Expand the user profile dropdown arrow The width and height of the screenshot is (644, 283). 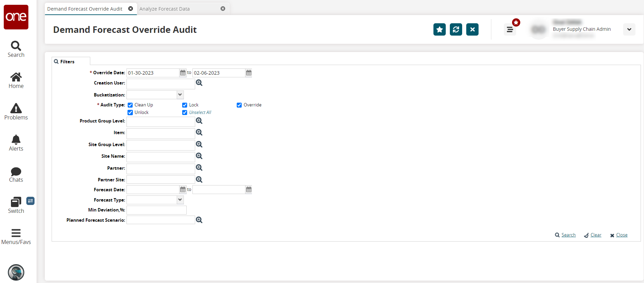tap(629, 29)
